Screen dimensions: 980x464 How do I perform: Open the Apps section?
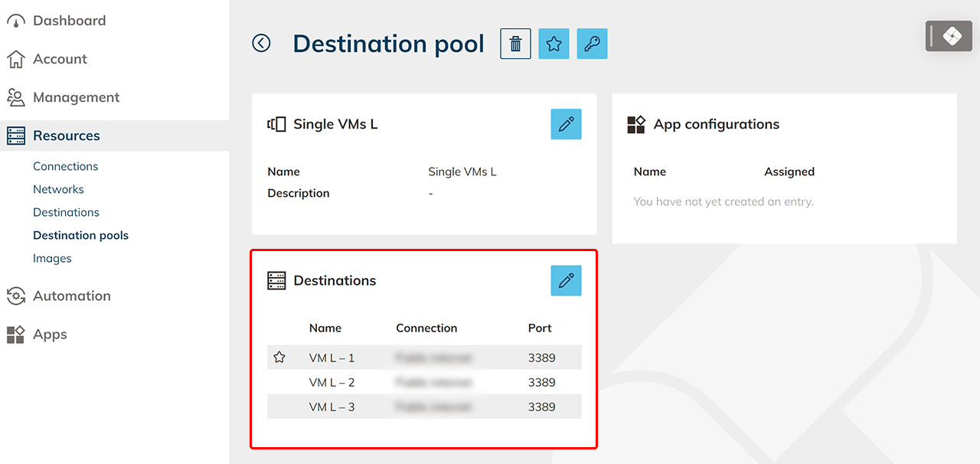pyautogui.click(x=50, y=335)
